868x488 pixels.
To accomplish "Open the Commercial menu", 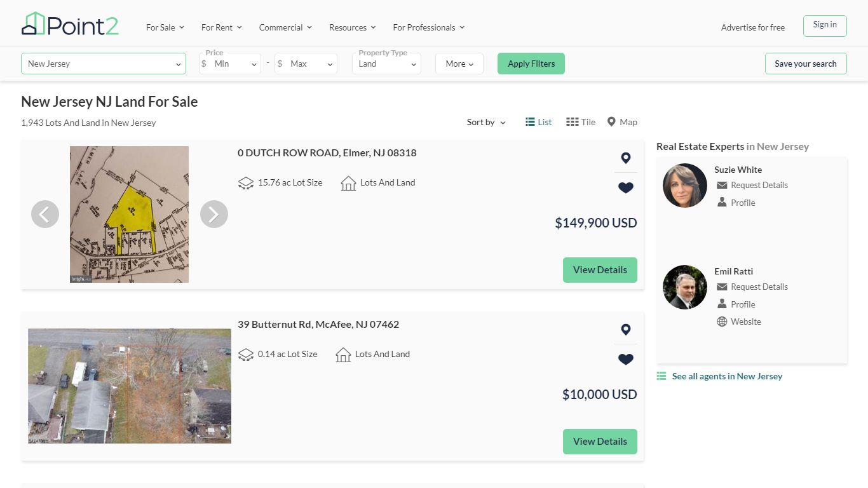I will [285, 27].
